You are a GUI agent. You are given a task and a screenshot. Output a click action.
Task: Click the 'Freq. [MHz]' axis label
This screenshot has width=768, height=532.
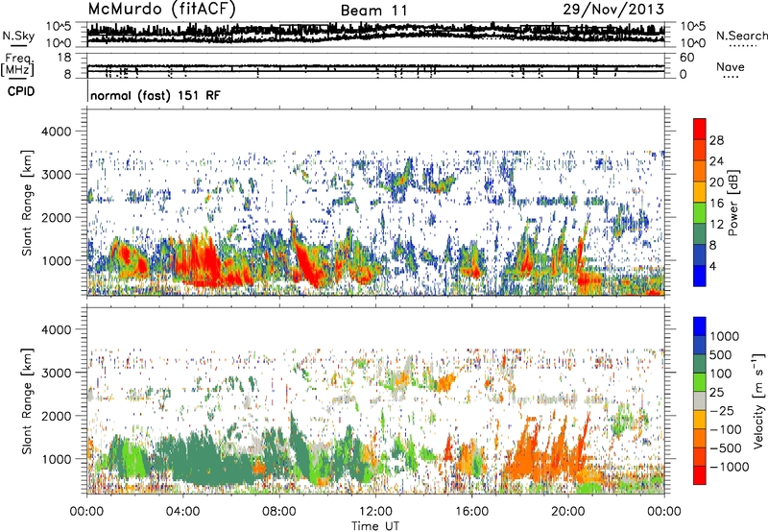pyautogui.click(x=17, y=65)
